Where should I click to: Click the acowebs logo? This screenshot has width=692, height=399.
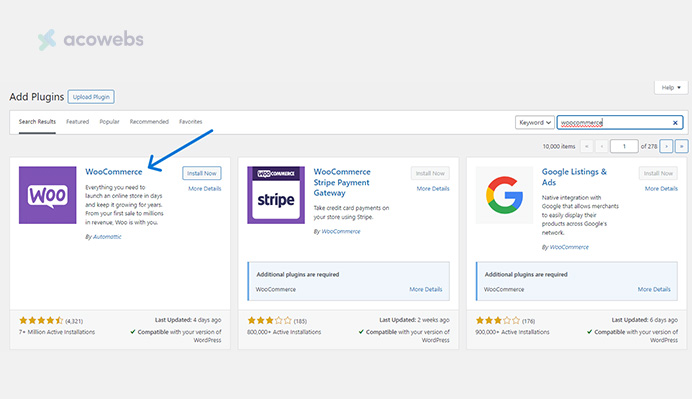tap(90, 40)
